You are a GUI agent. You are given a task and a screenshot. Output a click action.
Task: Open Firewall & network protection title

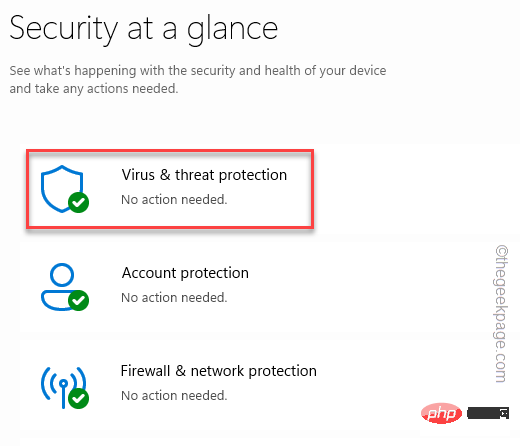(219, 371)
